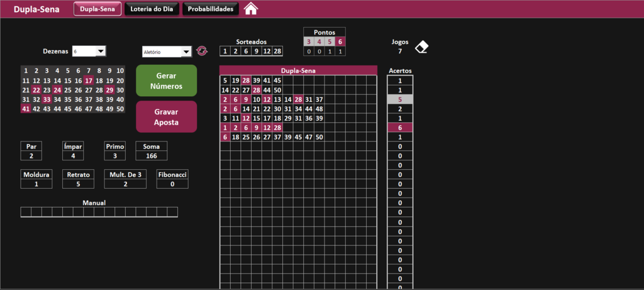Click the Pontos header cell 3
This screenshot has height=290, width=644.
[309, 42]
